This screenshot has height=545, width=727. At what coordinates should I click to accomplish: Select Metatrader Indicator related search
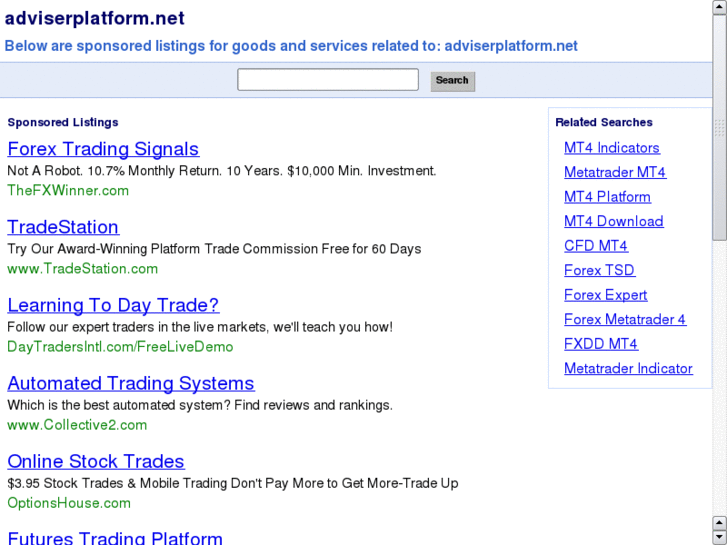pyautogui.click(x=628, y=369)
